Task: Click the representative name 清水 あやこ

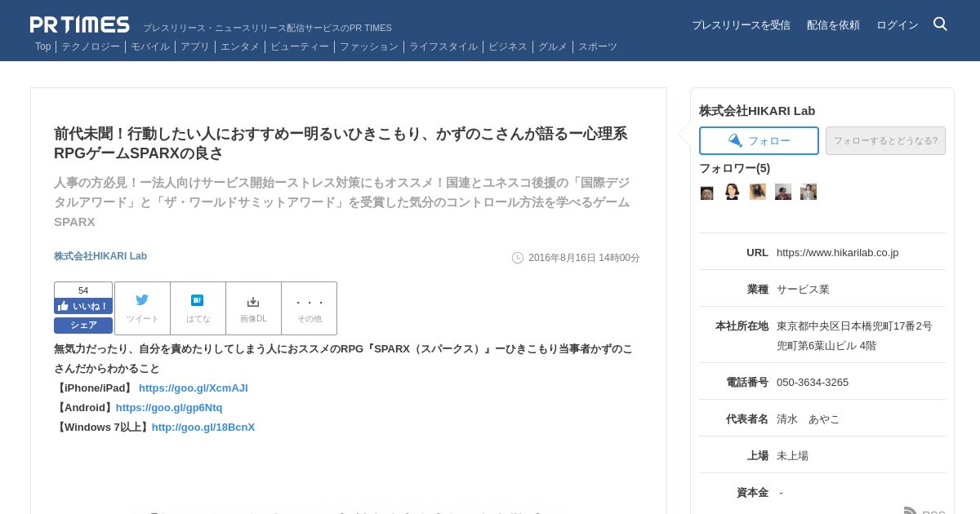Action: click(x=808, y=419)
